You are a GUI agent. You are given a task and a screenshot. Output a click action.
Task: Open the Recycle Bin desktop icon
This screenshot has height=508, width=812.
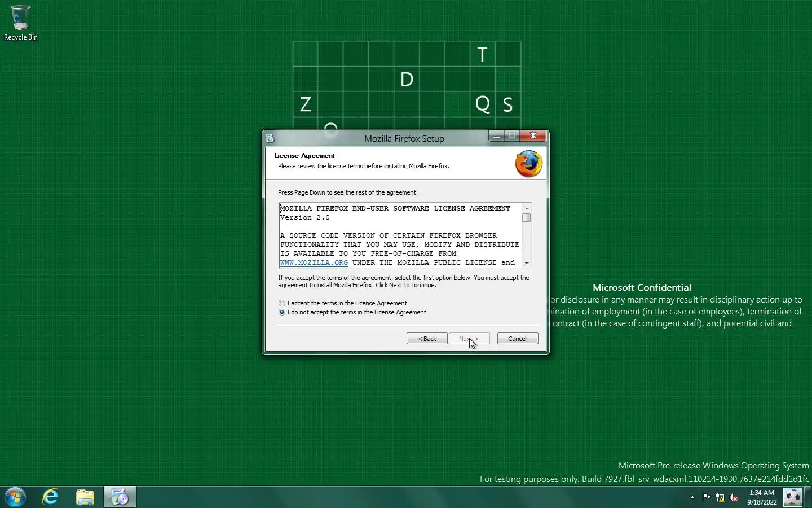click(x=20, y=23)
